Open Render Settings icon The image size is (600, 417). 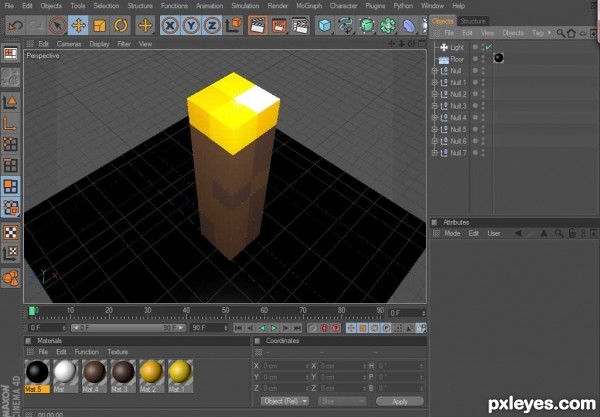pos(300,26)
